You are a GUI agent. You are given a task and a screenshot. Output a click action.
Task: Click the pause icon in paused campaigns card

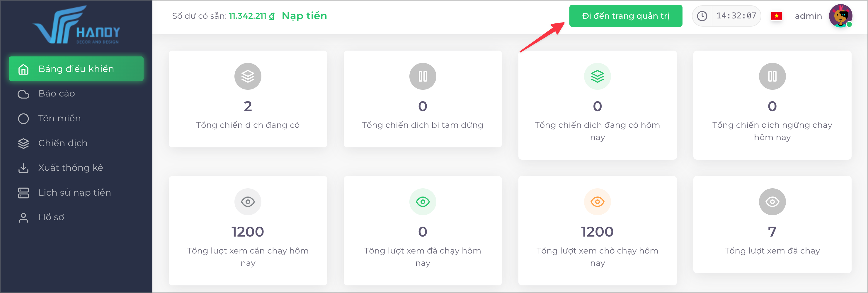423,76
